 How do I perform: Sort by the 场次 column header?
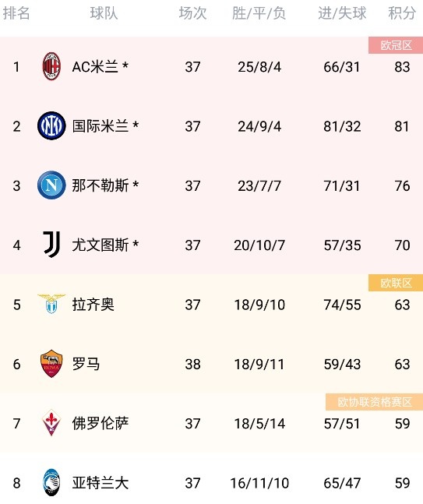tap(193, 13)
